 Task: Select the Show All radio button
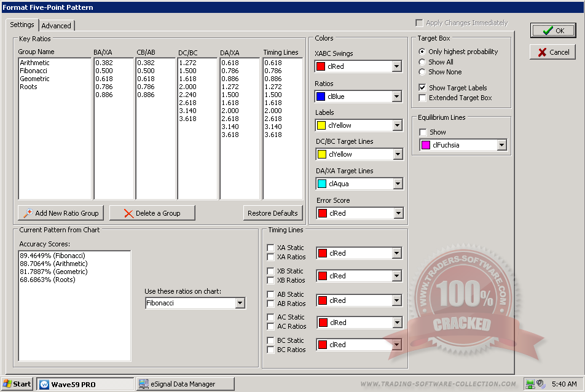pos(422,62)
